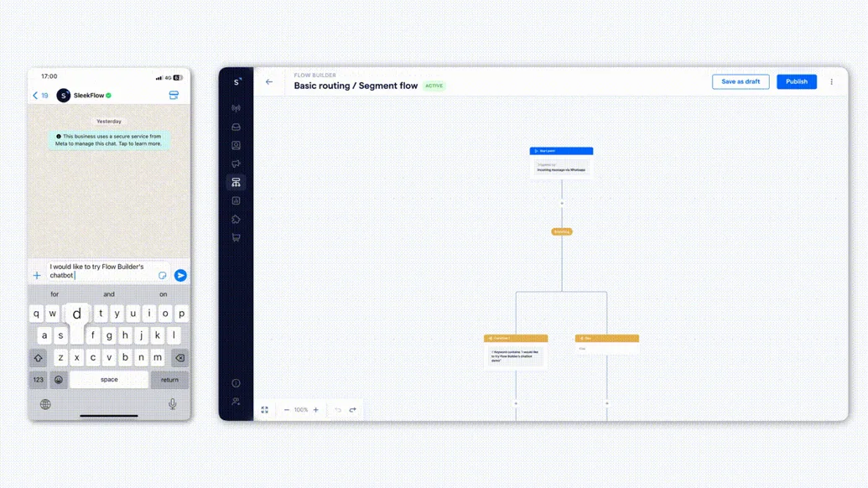Open the Channels broadcast signal sidebar icon
Viewport: 868px width, 488px height.
point(236,108)
